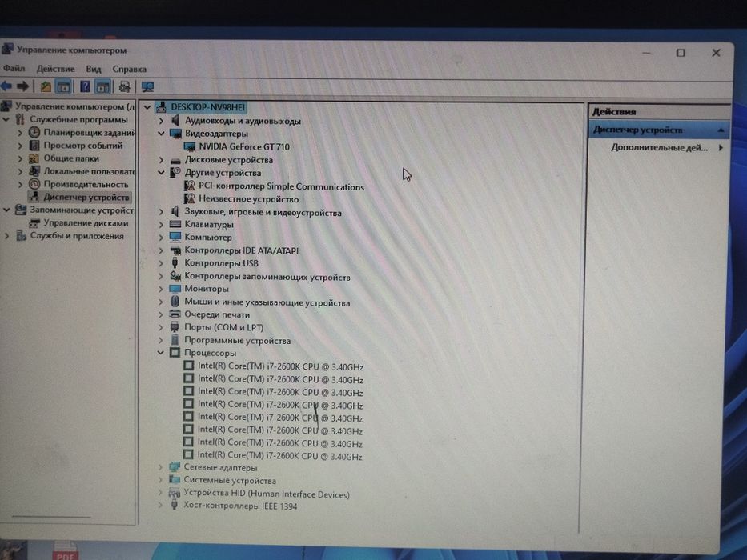
Task: Click the scan hardware monitor toolbar icon
Action: pyautogui.click(x=147, y=86)
